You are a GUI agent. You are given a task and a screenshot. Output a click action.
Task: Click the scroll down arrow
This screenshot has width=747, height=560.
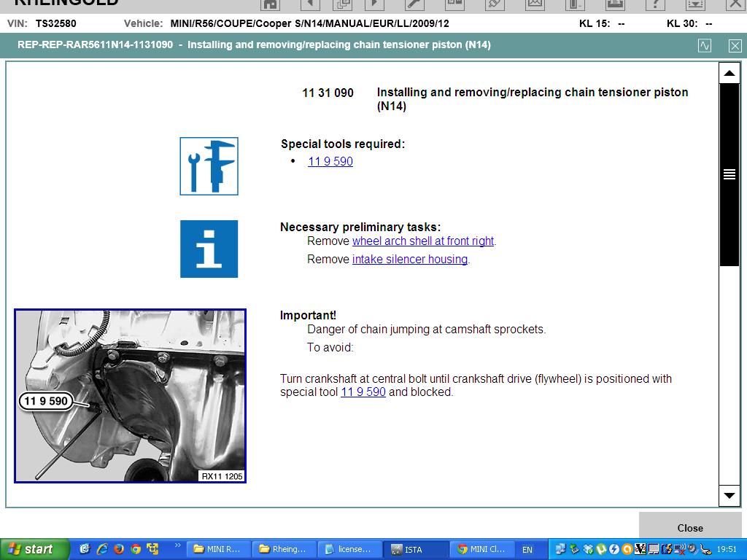(729, 495)
